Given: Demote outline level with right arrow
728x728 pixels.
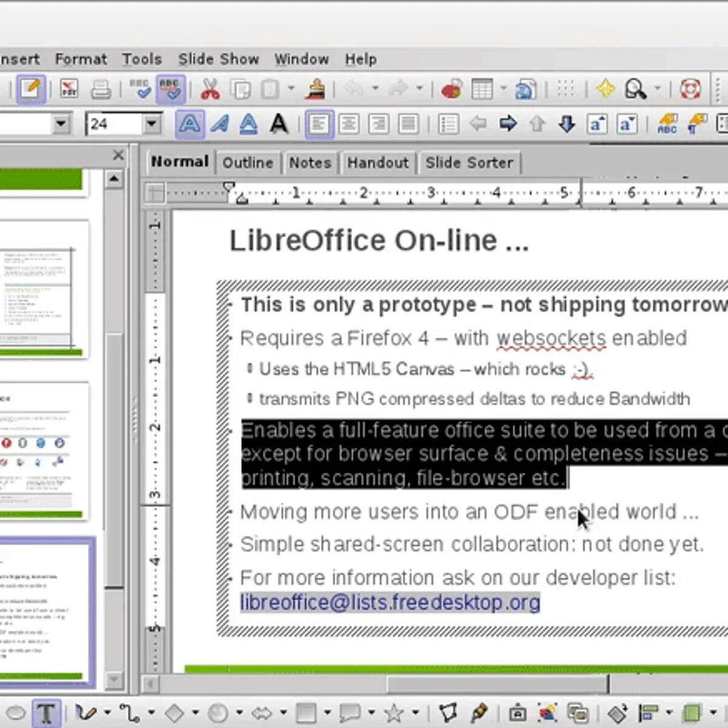Looking at the screenshot, I should tap(508, 124).
